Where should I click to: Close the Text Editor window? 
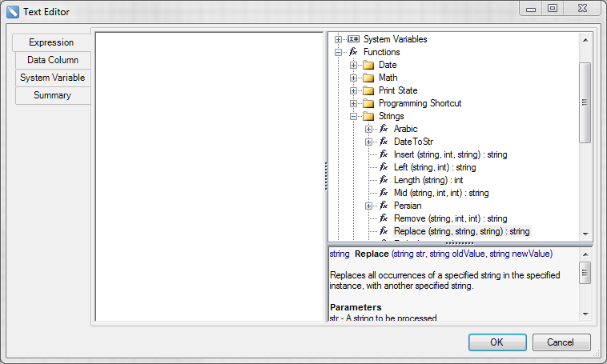click(x=582, y=8)
